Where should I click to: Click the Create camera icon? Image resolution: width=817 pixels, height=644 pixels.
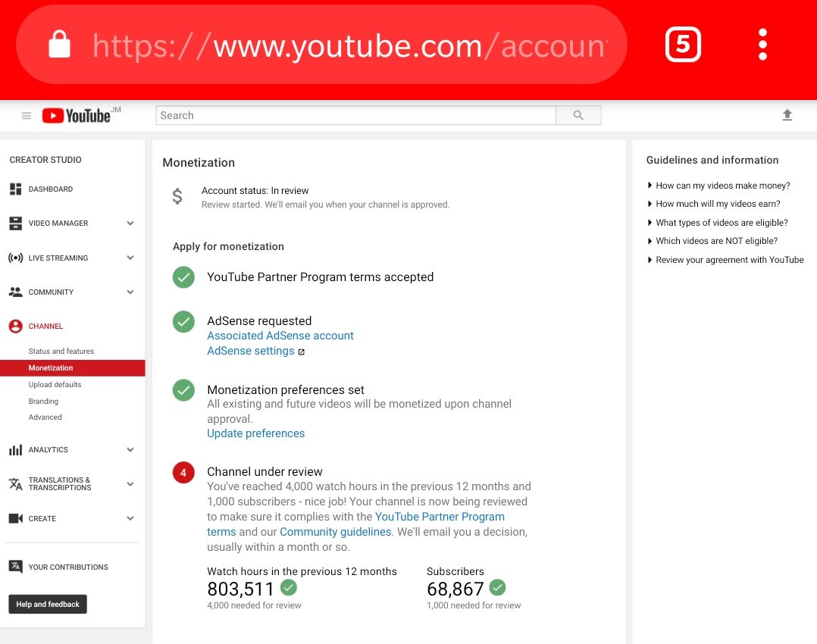pyautogui.click(x=16, y=518)
